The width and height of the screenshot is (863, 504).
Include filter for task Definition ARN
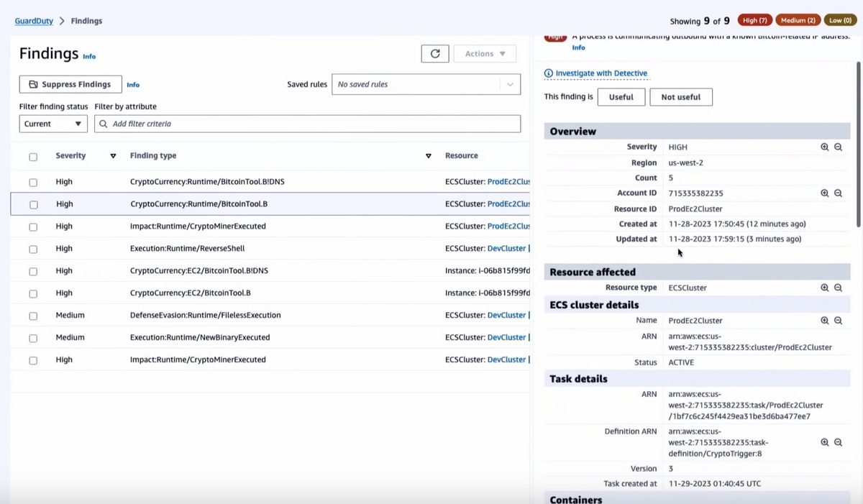coord(825,443)
